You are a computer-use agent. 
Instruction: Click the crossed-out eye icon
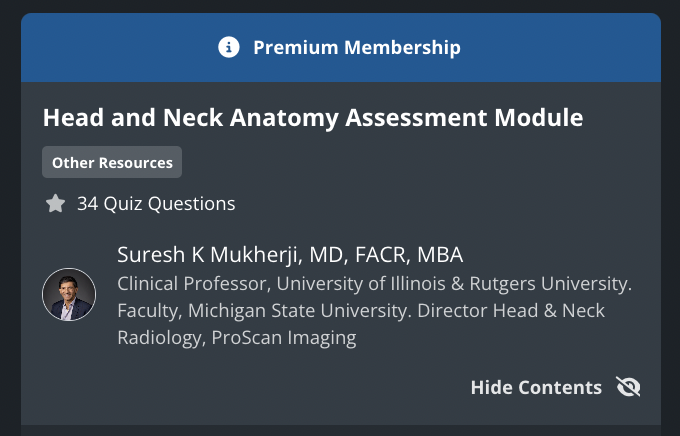[628, 387]
